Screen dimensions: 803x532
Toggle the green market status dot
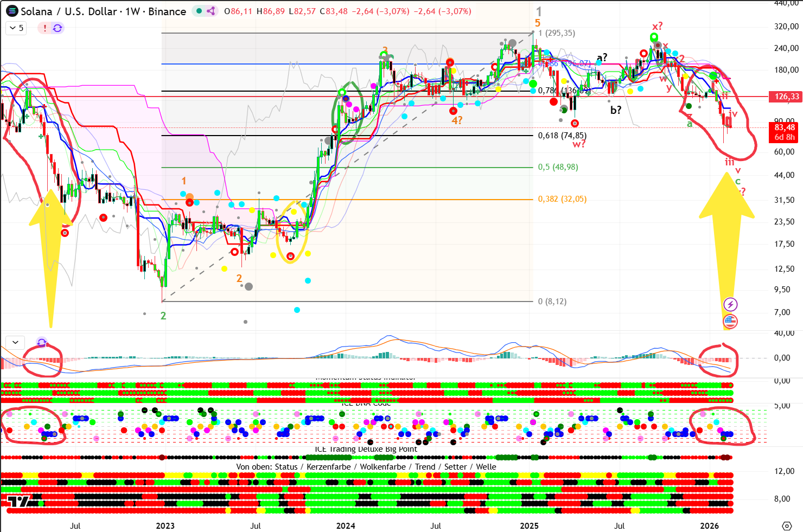tap(200, 11)
